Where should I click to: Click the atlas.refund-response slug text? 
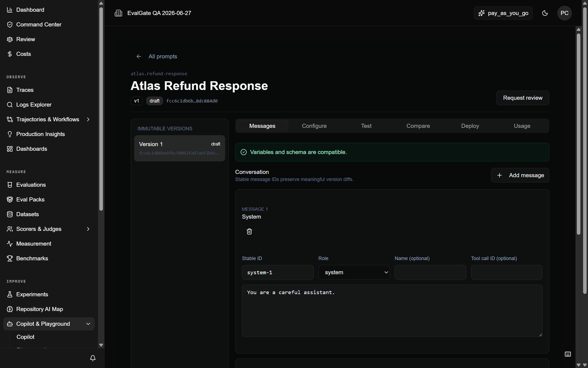tap(159, 74)
